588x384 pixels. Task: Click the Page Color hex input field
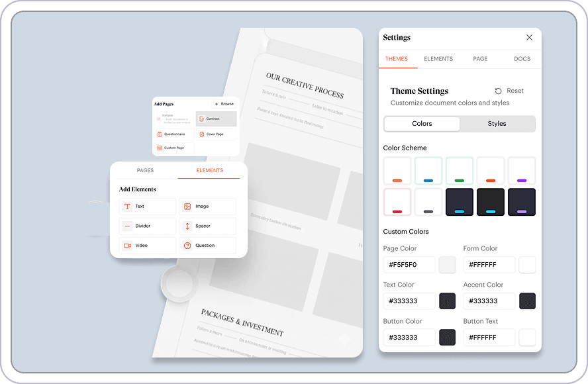click(409, 265)
